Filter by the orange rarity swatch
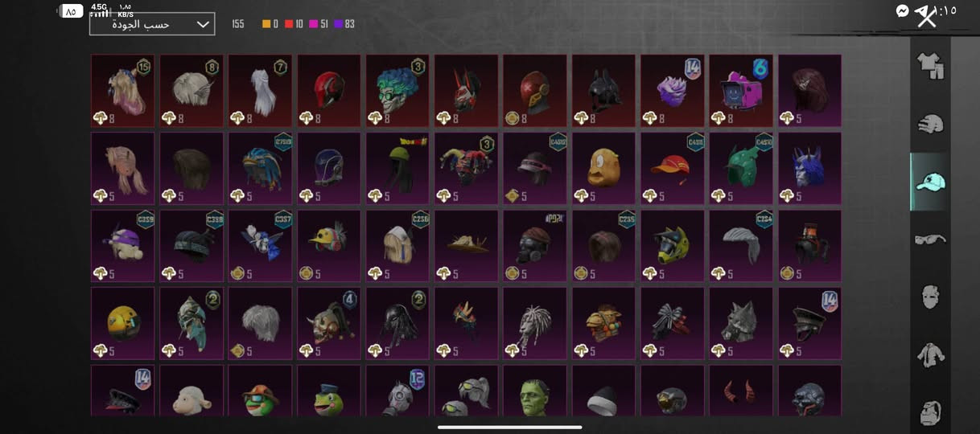The height and width of the screenshot is (434, 980). pyautogui.click(x=266, y=24)
